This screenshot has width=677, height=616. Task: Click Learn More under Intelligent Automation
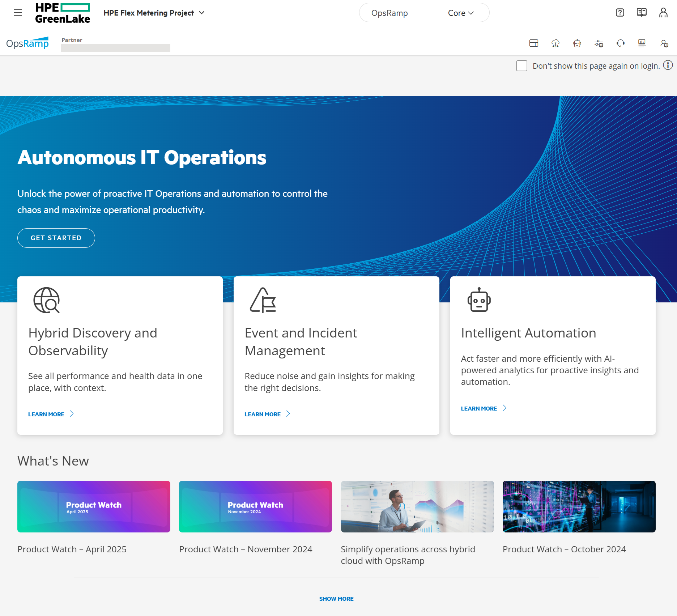[484, 408]
